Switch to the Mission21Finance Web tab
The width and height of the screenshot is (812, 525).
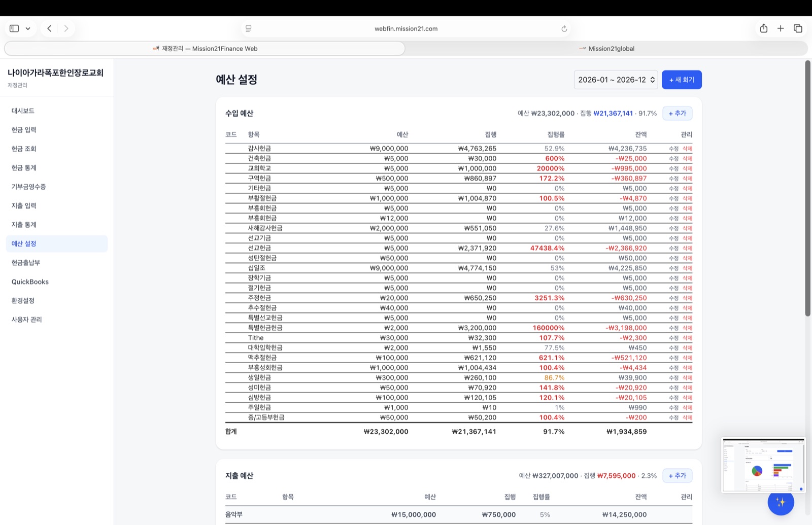click(205, 49)
